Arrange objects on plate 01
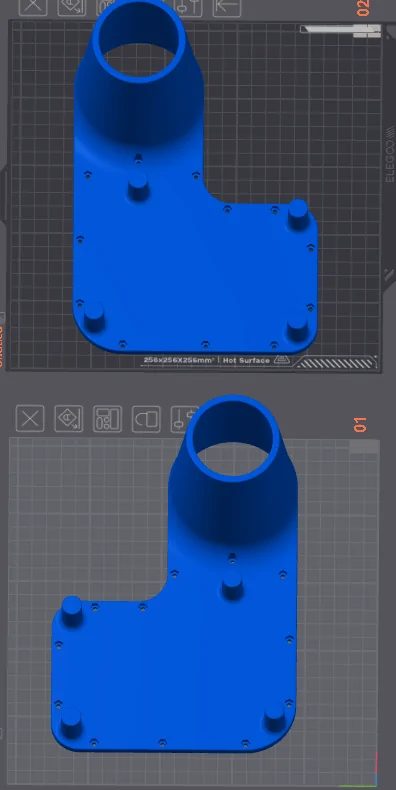396x790 pixels. 108,419
